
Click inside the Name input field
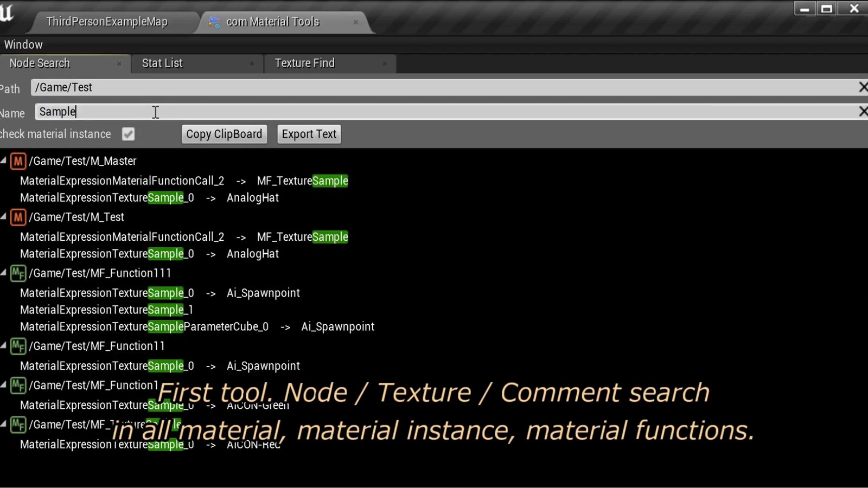pos(217,112)
